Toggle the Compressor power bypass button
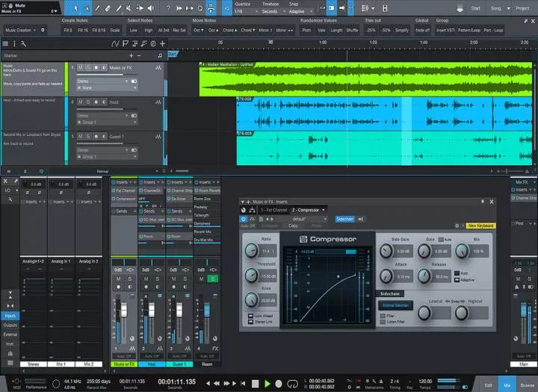 coord(244,219)
